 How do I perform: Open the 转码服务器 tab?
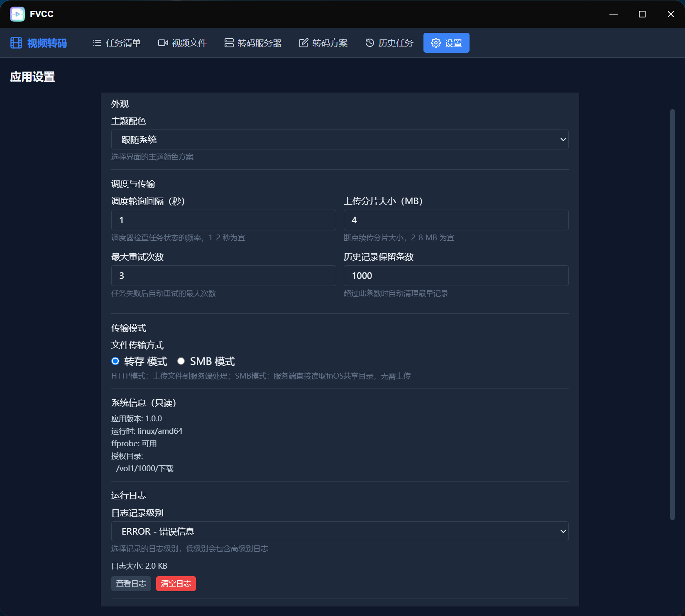253,43
